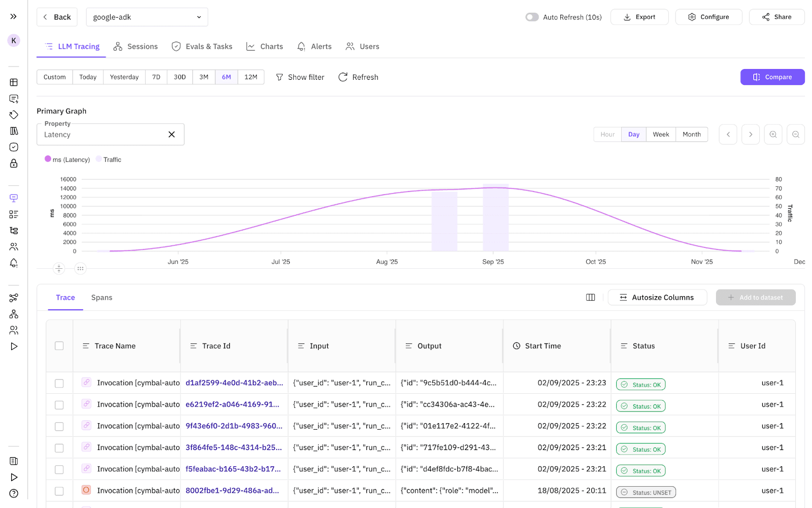Click Autosize Columns button

657,298
